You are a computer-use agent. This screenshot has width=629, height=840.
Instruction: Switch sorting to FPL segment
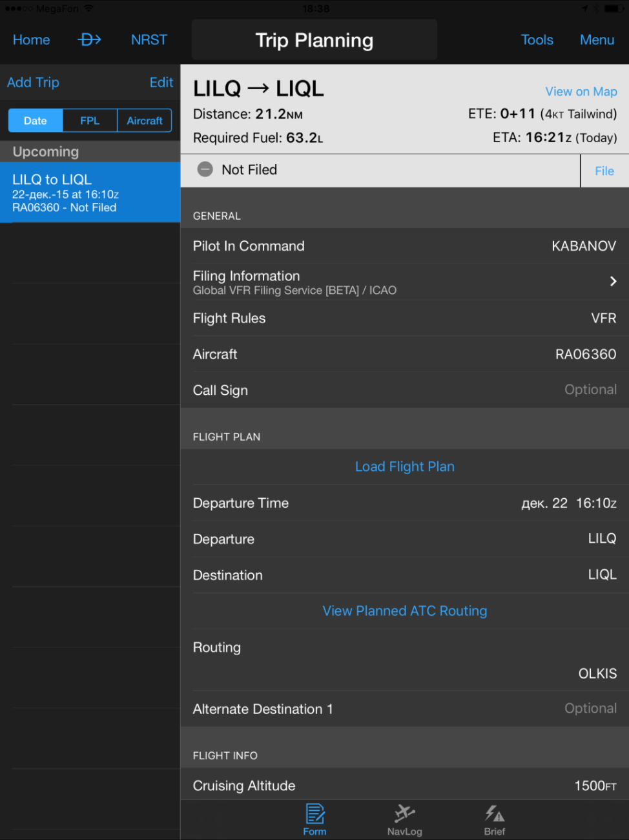[x=90, y=121]
